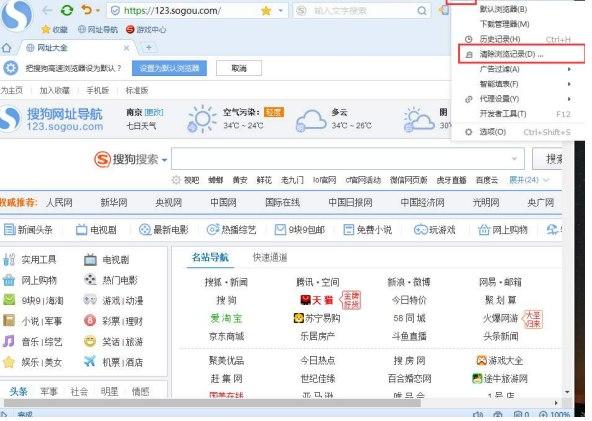Viewport: 592px width, 421px height.
Task: Expand the 展开(24) hot keywords list
Action: pyautogui.click(x=529, y=180)
